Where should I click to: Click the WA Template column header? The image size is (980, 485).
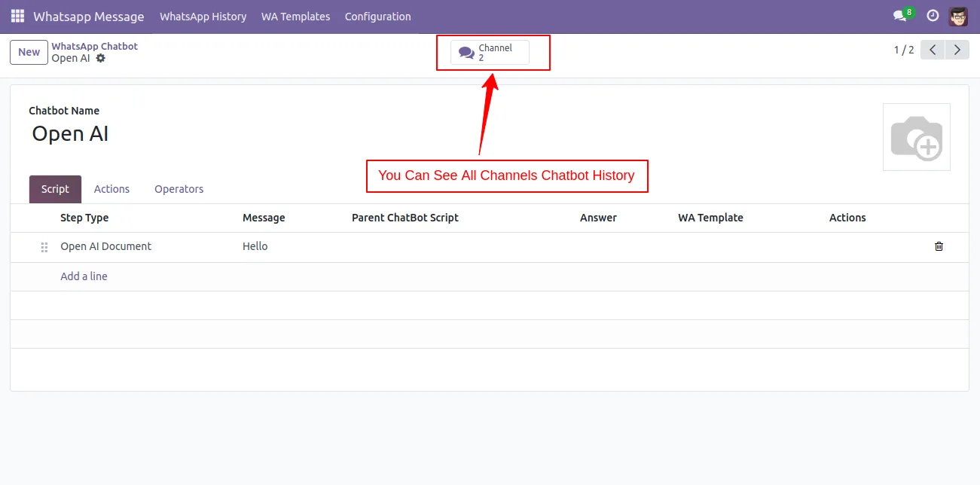click(x=710, y=218)
